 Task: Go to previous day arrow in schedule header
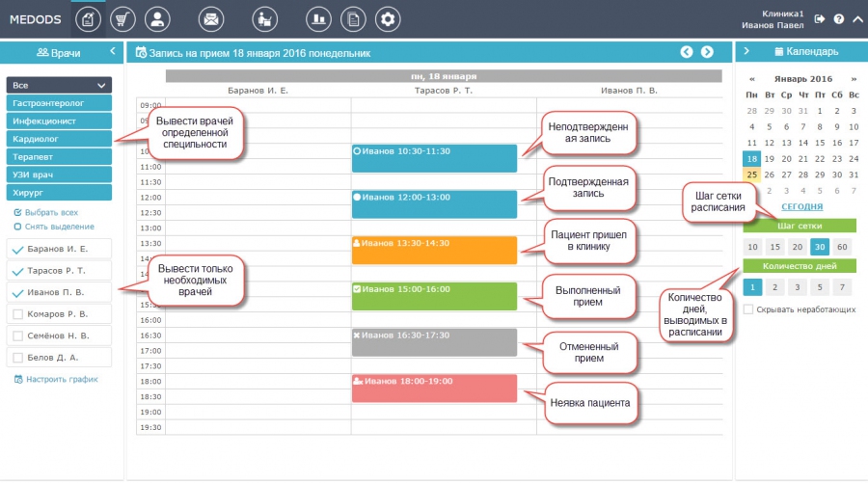(687, 52)
